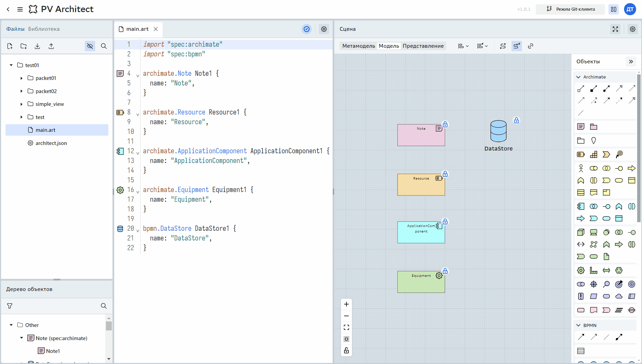The height and width of the screenshot is (364, 642).
Task: Expand the packet02 folder
Action: pyautogui.click(x=21, y=91)
